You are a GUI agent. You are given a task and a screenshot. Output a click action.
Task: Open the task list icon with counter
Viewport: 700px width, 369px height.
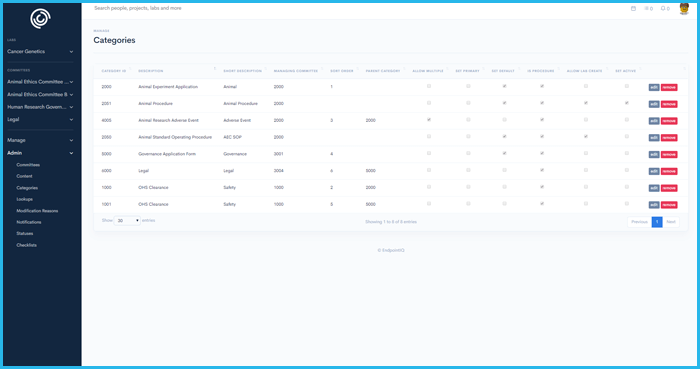coord(648,8)
